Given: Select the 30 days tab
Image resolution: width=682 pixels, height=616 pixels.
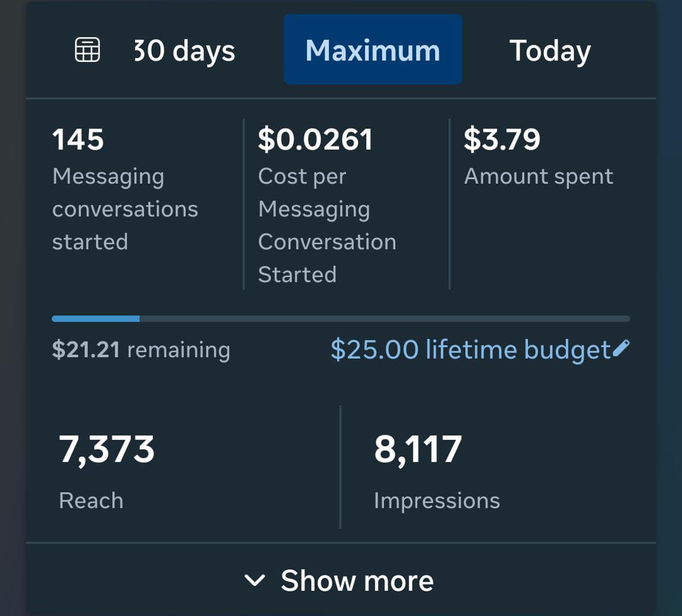Looking at the screenshot, I should tap(184, 50).
